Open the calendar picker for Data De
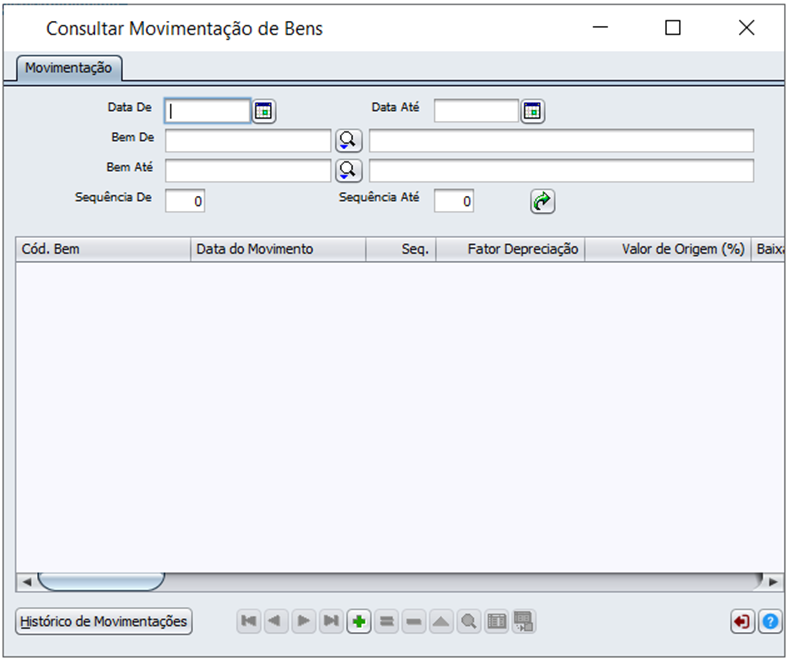The width and height of the screenshot is (788, 660). click(263, 111)
